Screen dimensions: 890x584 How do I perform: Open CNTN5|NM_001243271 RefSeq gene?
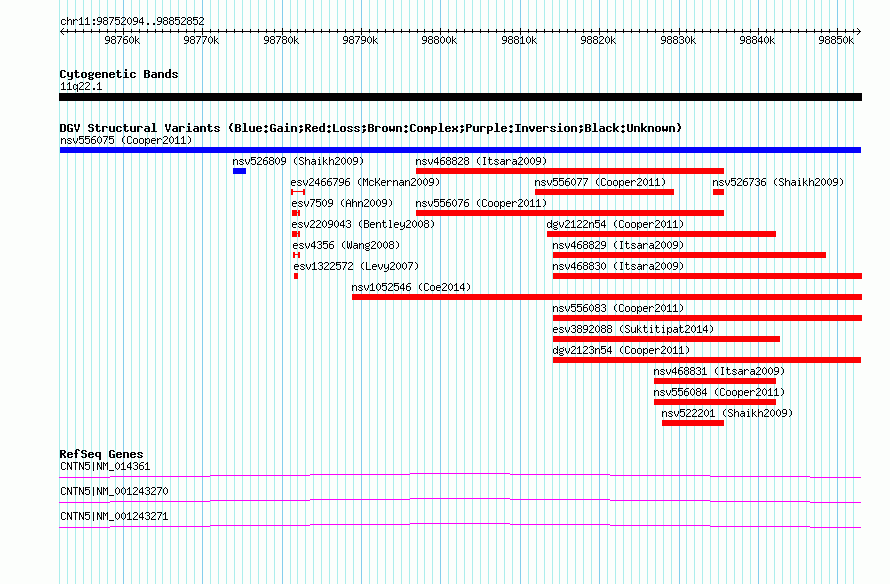tap(114, 516)
